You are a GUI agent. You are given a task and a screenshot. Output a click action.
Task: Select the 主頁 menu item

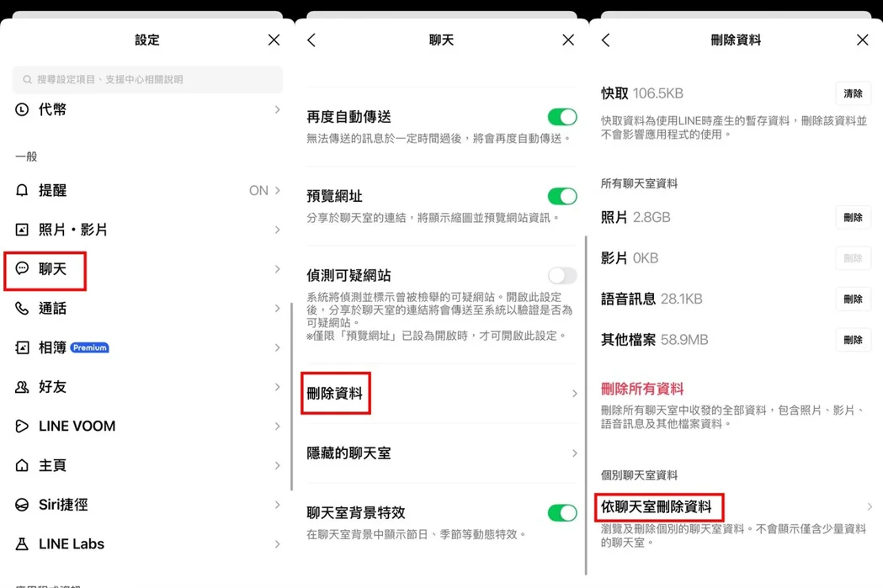pos(147,465)
